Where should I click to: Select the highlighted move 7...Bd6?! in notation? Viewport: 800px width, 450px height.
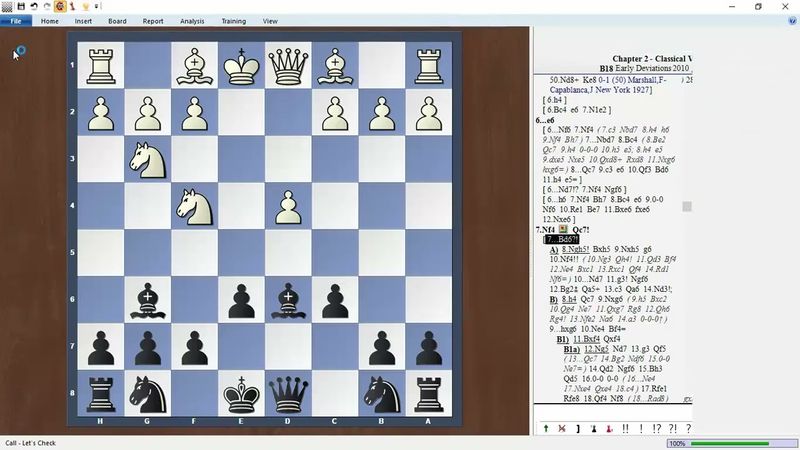coord(562,240)
